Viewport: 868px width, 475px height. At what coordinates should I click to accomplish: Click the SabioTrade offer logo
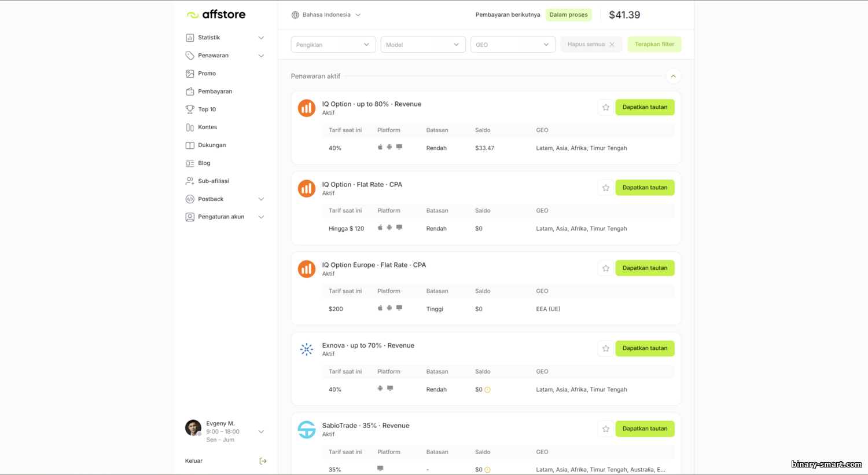tap(307, 430)
